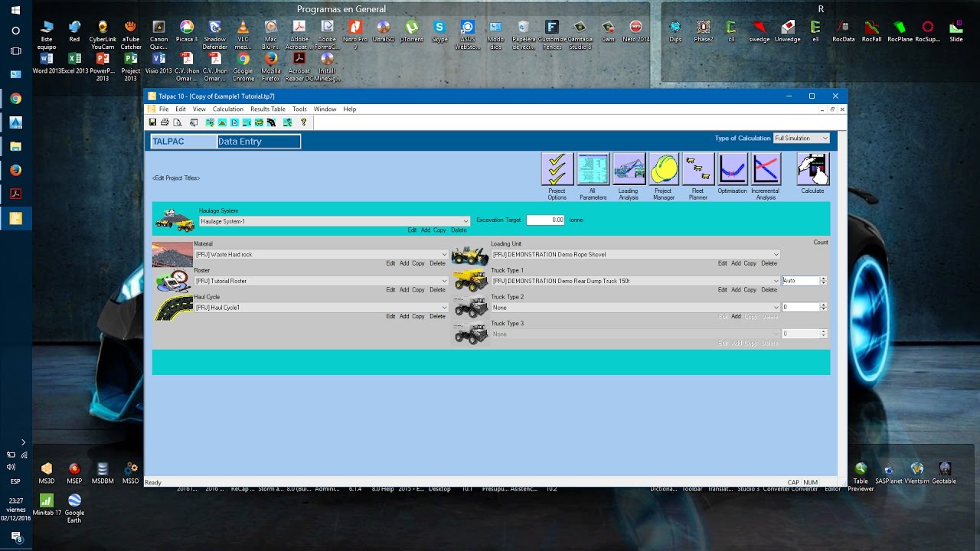
Task: Click Windows Start button
Action: tap(15, 10)
